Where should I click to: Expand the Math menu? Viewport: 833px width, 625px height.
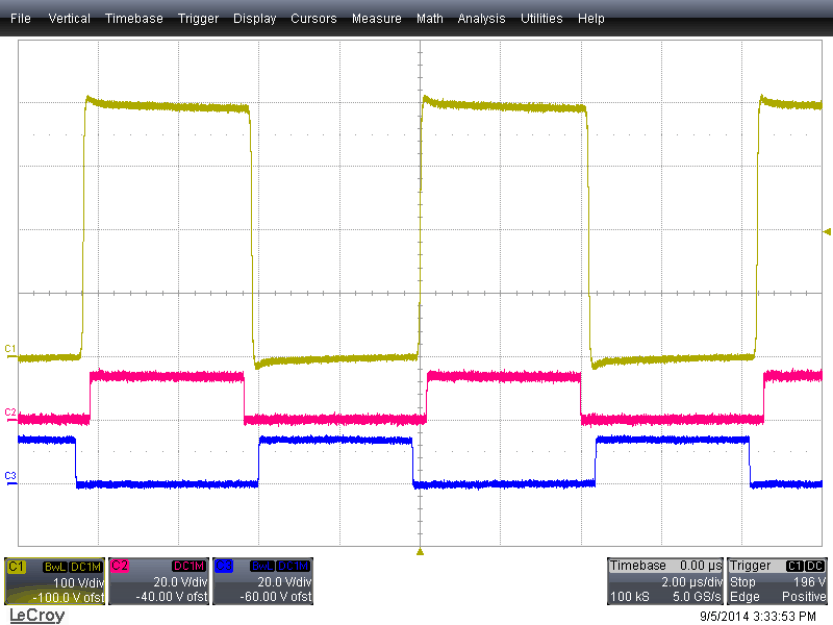pyautogui.click(x=429, y=18)
